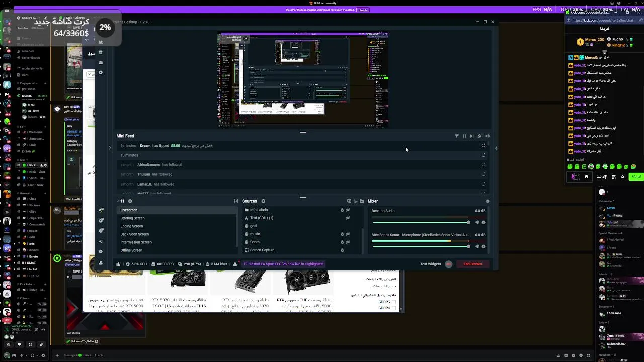
Task: Open Discord channel moderator-only
Action: pos(32,68)
